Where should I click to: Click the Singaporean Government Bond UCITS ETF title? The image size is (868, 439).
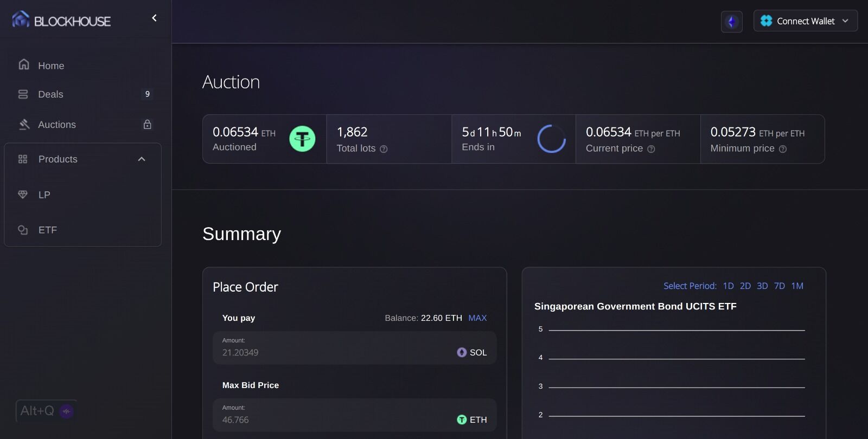(635, 306)
